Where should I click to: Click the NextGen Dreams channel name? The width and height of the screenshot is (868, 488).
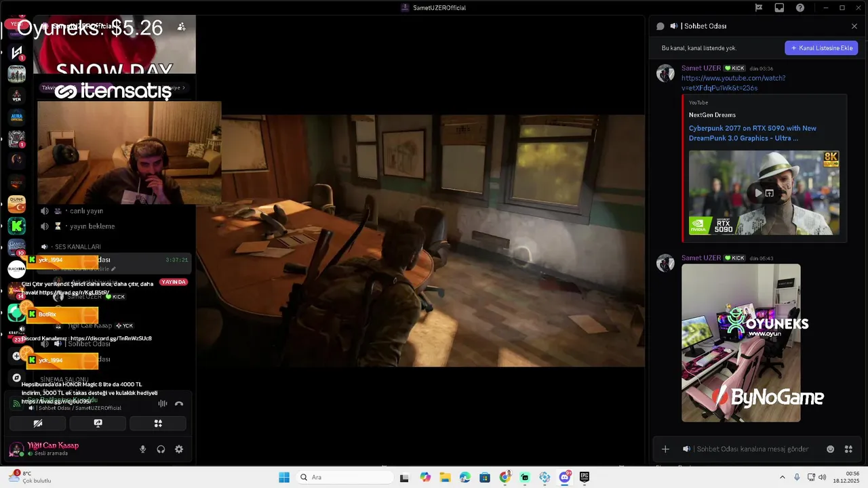[712, 115]
